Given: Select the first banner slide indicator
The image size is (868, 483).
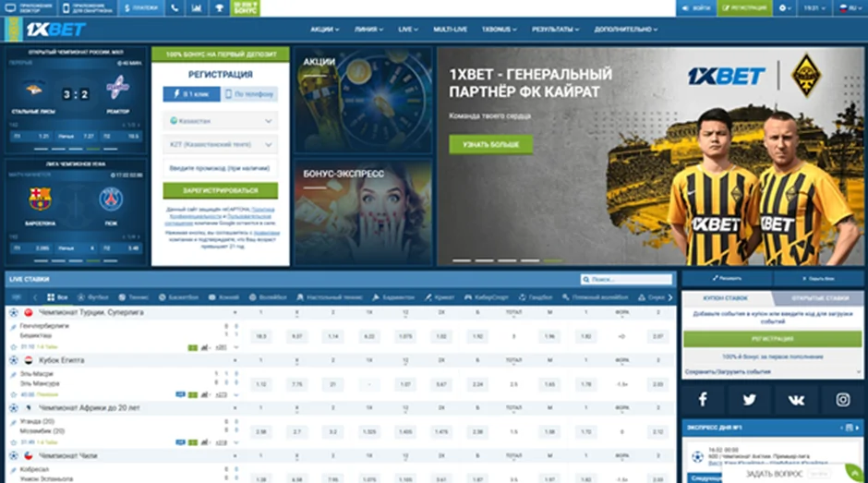Looking at the screenshot, I should click(x=462, y=260).
